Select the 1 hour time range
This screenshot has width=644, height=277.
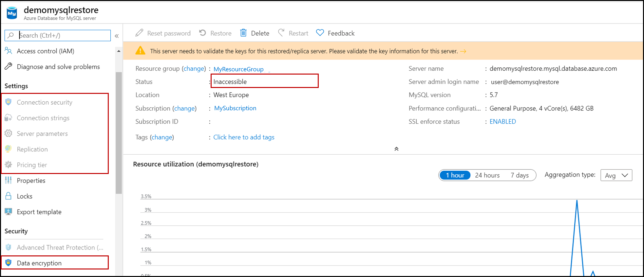click(x=455, y=175)
